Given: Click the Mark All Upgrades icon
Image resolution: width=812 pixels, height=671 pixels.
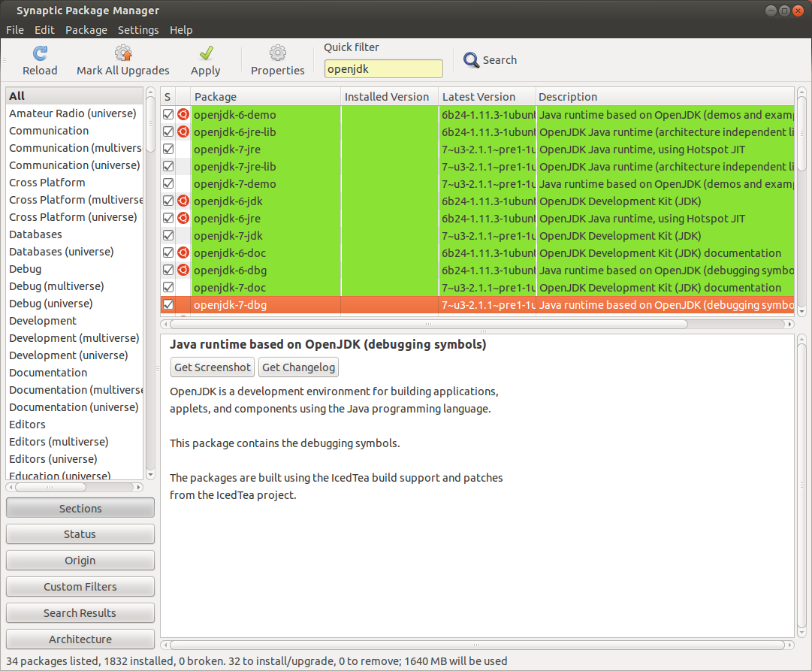Looking at the screenshot, I should tap(123, 53).
